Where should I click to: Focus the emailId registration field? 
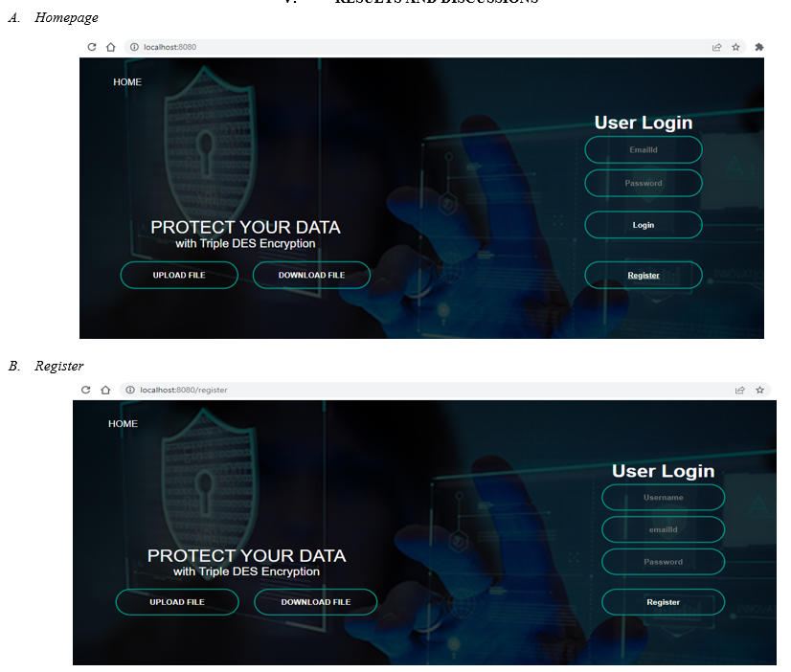pos(663,529)
